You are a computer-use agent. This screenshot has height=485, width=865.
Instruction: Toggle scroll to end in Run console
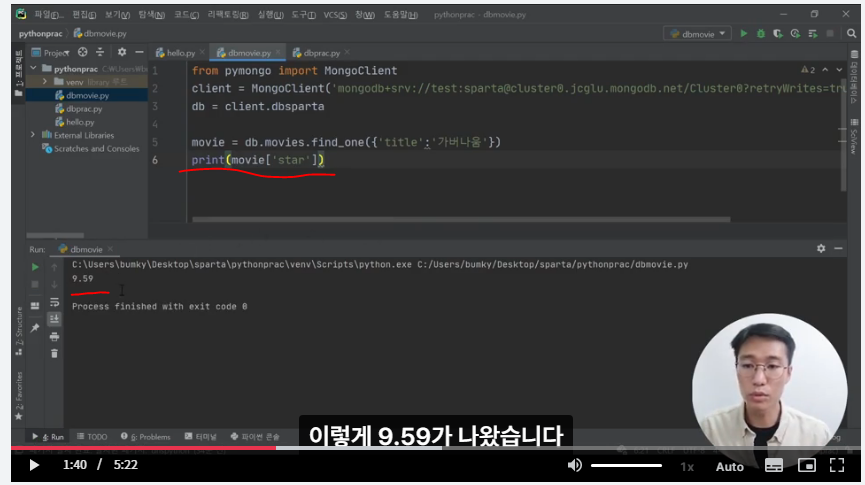(54, 319)
